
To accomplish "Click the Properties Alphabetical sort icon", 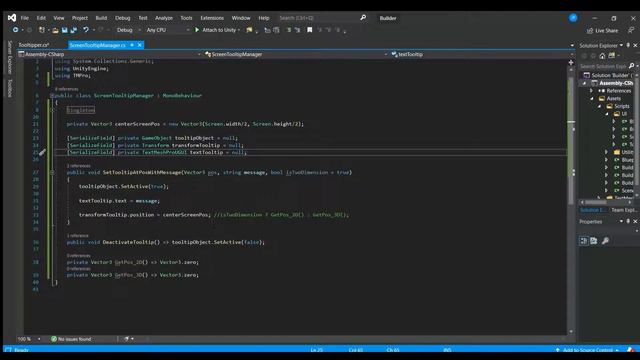I will pos(594,241).
